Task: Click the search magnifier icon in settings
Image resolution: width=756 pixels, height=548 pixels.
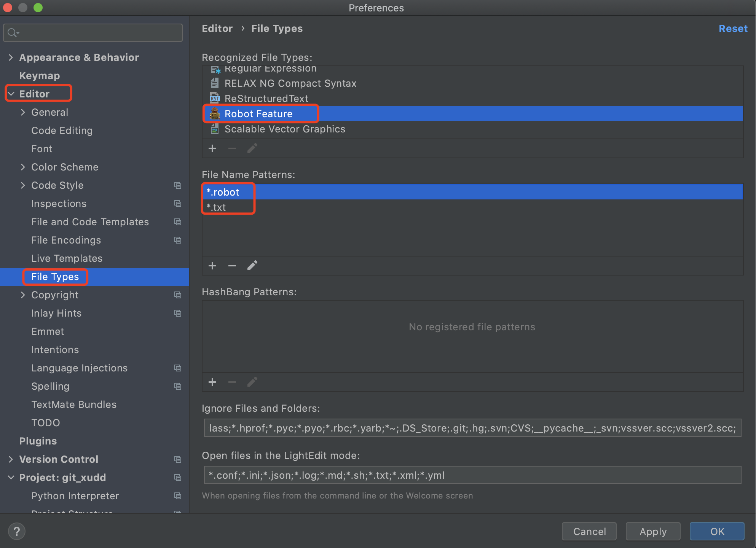Action: [13, 33]
